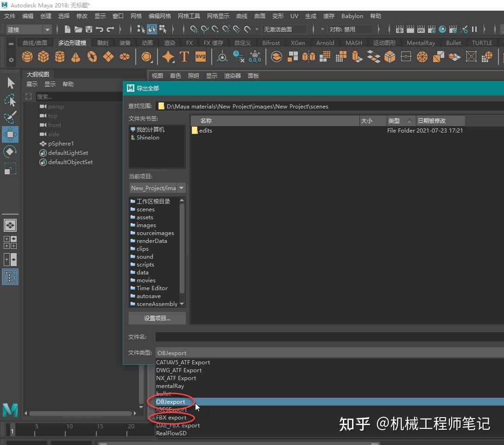Open the viewport 着色 menu
The width and height of the screenshot is (504, 445).
(175, 76)
